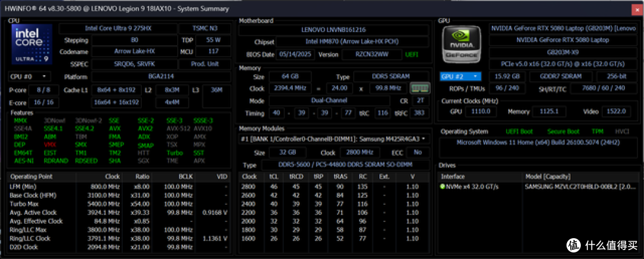The image size is (644, 259).
Task: Click the tRAS column header
Action: (x=340, y=177)
